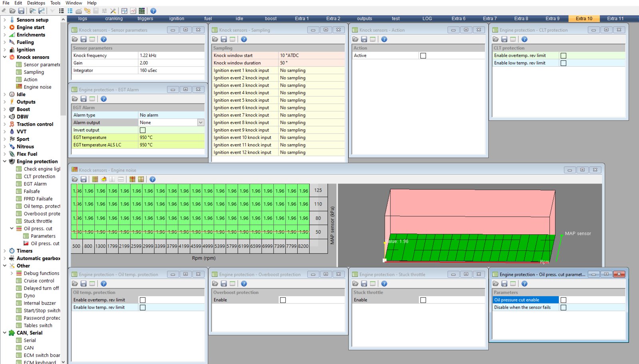The image size is (639, 364).
Task: Toggle Enable low temp. rev limit in CLT protection
Action: pyautogui.click(x=563, y=63)
